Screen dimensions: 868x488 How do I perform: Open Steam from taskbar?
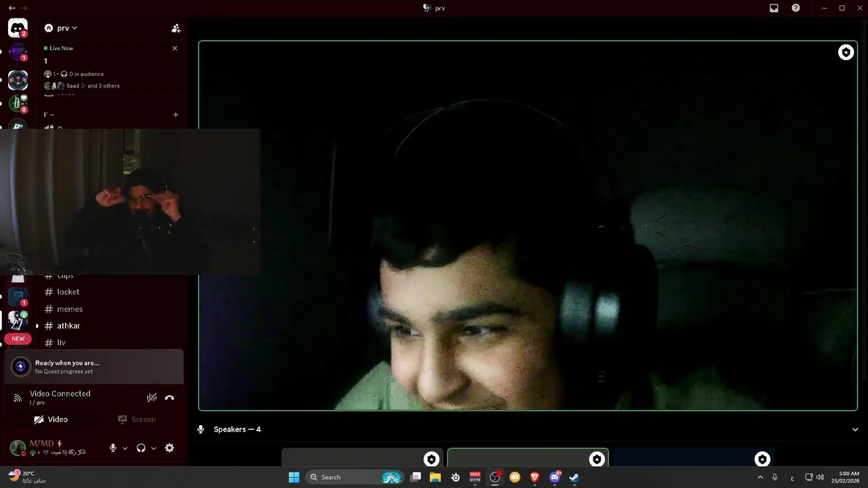574,477
